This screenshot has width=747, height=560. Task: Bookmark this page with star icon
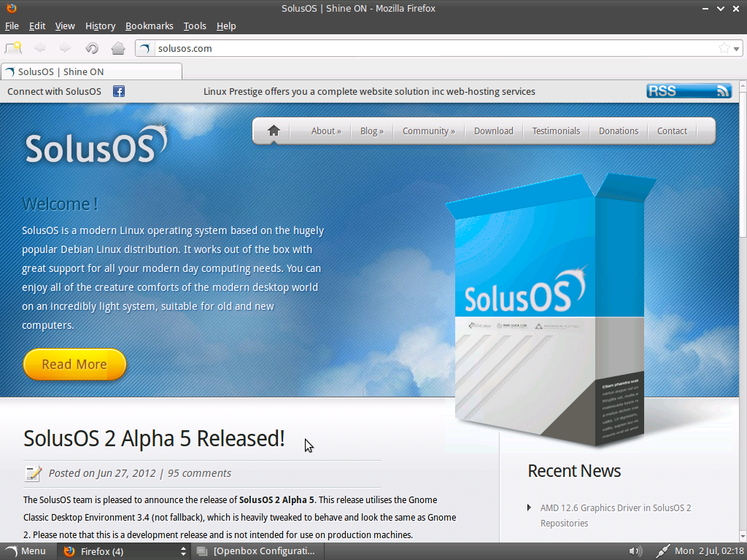point(724,48)
